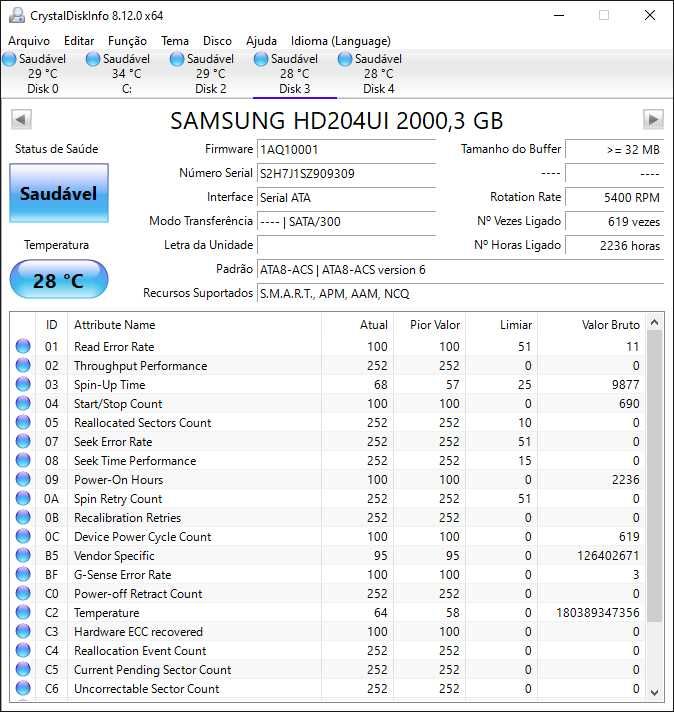Select the Disk 2 tab
The height and width of the screenshot is (712, 674).
(211, 74)
